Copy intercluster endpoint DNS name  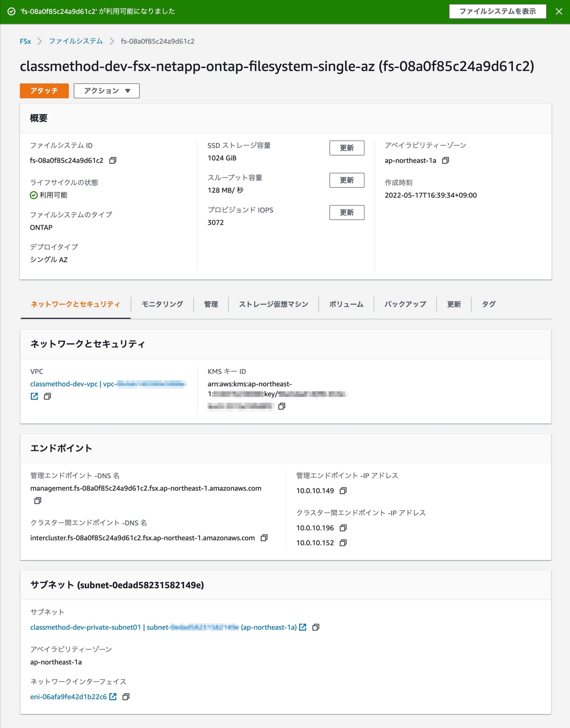point(264,538)
